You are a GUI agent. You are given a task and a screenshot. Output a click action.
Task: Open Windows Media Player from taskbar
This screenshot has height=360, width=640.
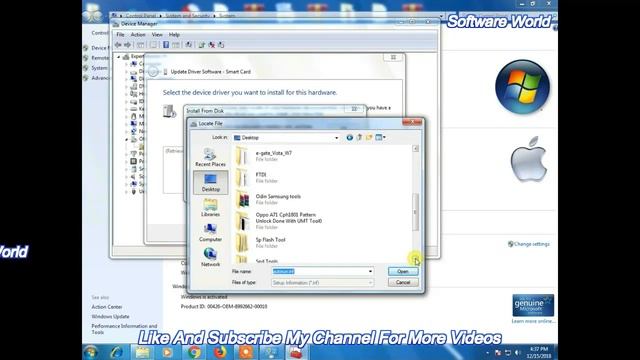point(167,352)
